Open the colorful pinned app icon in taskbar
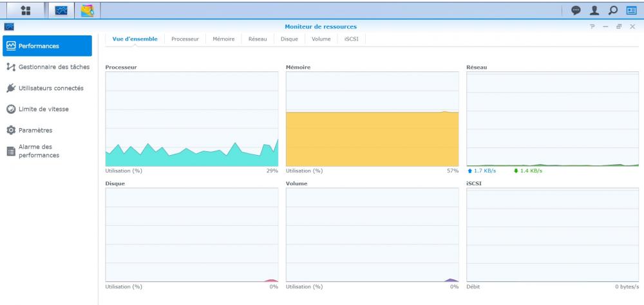Image resolution: width=644 pixels, height=305 pixels. pos(88,11)
